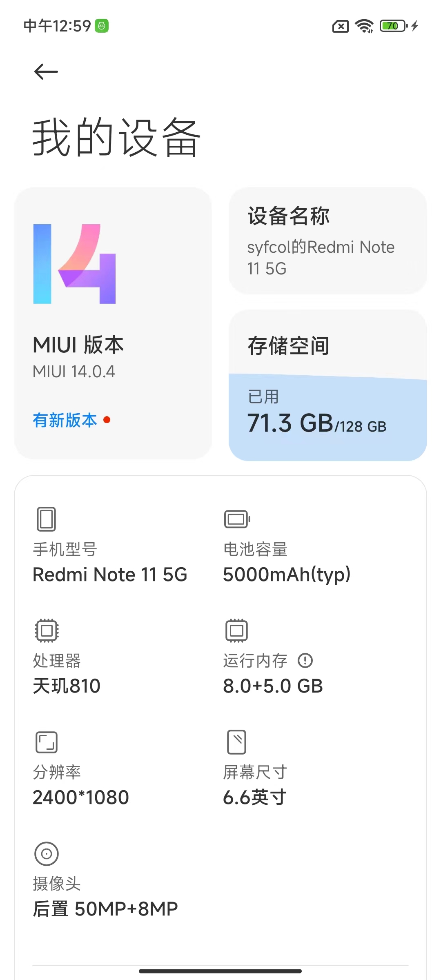Tap the screen size icon
The width and height of the screenshot is (441, 980).
coord(236,742)
